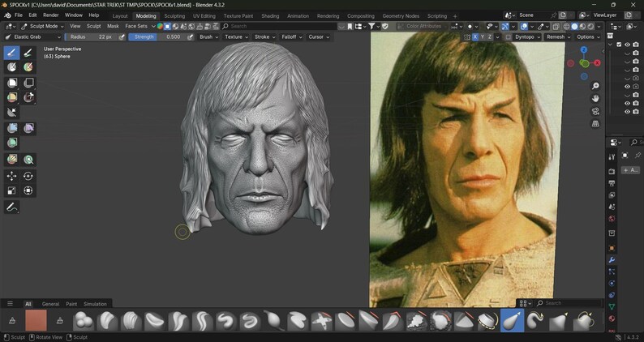The height and width of the screenshot is (342, 644).
Task: Hide the last outliner row via its eye
Action: [x=627, y=112]
